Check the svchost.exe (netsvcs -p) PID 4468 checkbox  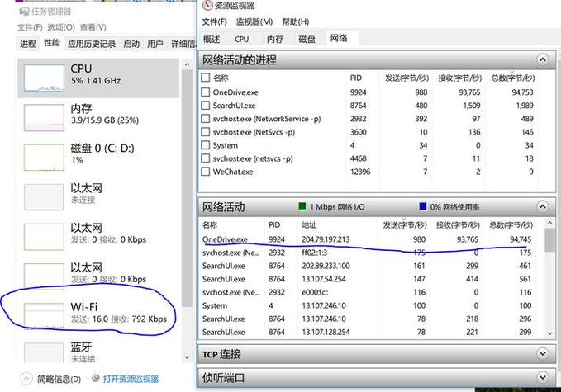pyautogui.click(x=206, y=158)
